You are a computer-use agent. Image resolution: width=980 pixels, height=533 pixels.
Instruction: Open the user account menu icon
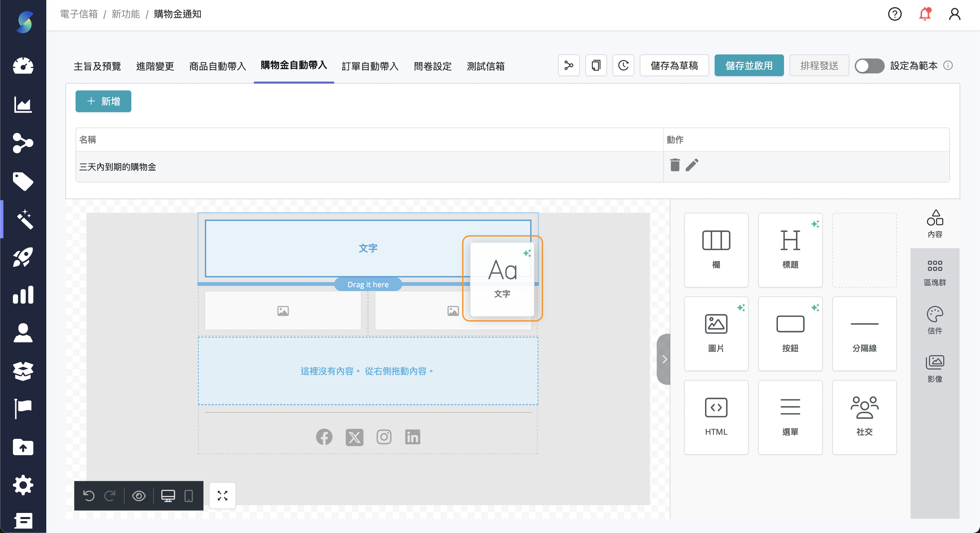click(954, 14)
